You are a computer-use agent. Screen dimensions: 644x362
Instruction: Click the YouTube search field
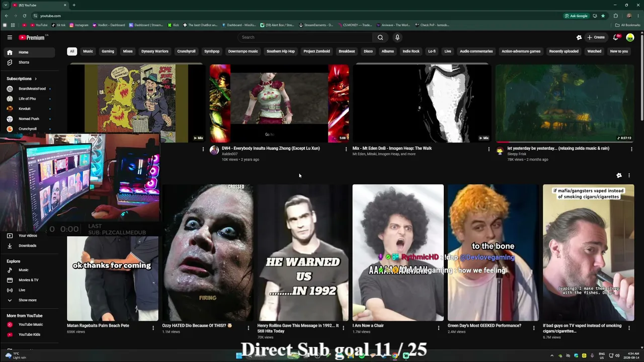click(x=305, y=37)
